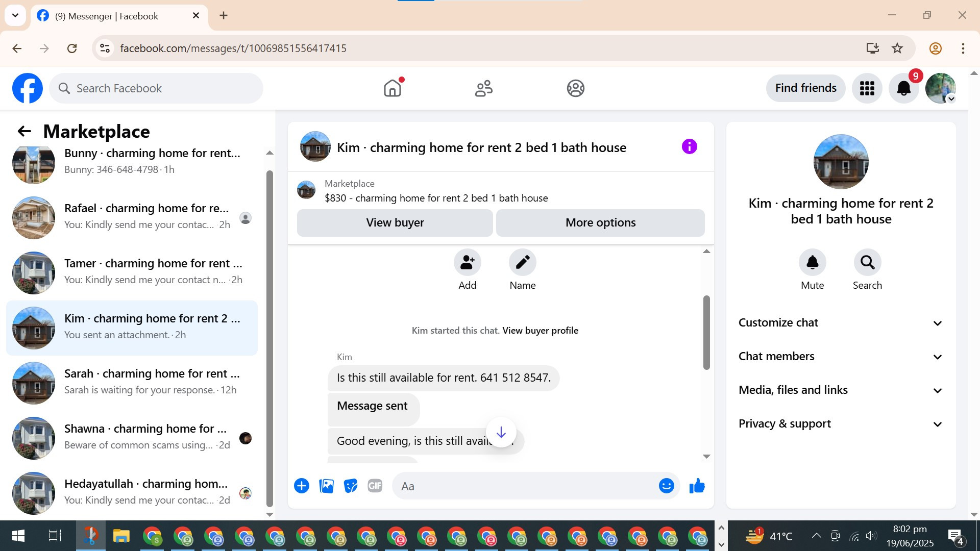The height and width of the screenshot is (551, 980).
Task: Focus the Search Facebook field
Action: tap(156, 88)
